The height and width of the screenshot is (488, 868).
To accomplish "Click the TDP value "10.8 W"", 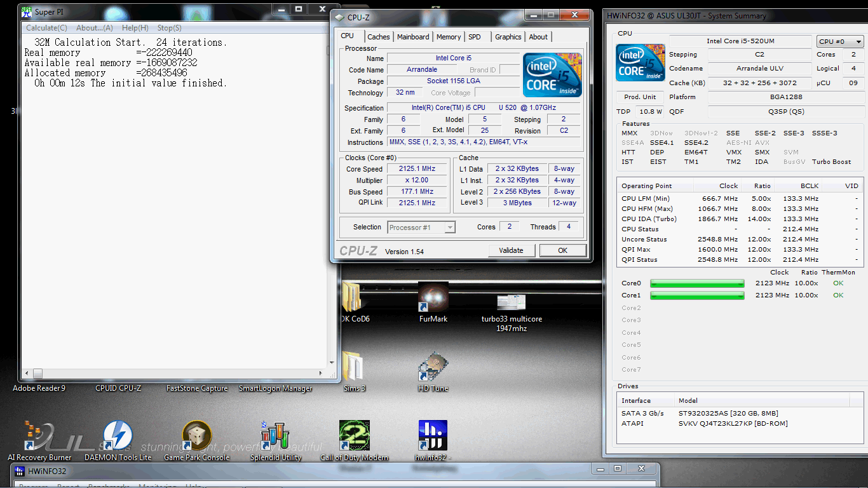I will [x=651, y=111].
